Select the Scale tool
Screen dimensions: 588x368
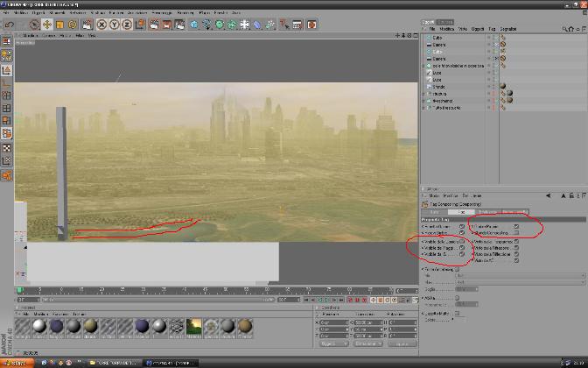(x=59, y=25)
